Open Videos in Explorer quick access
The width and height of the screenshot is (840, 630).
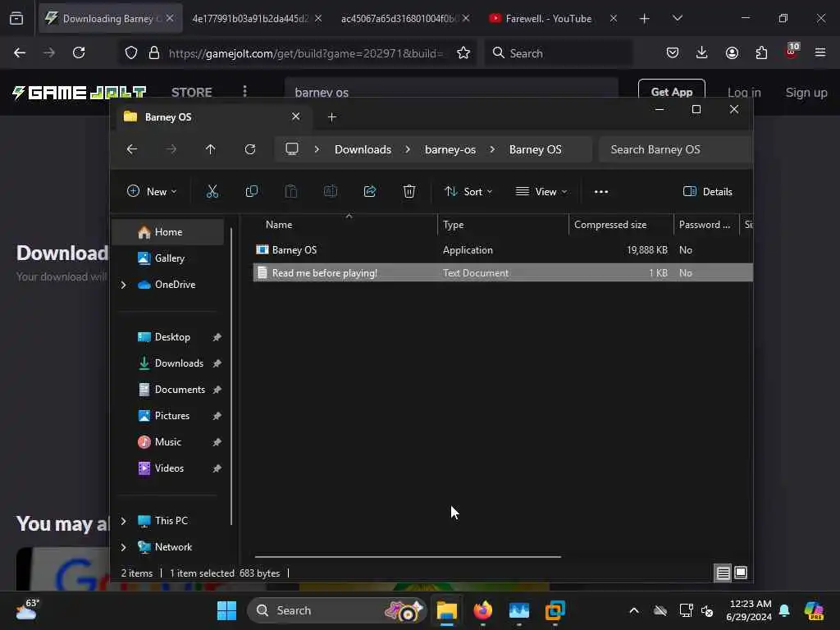pyautogui.click(x=168, y=468)
